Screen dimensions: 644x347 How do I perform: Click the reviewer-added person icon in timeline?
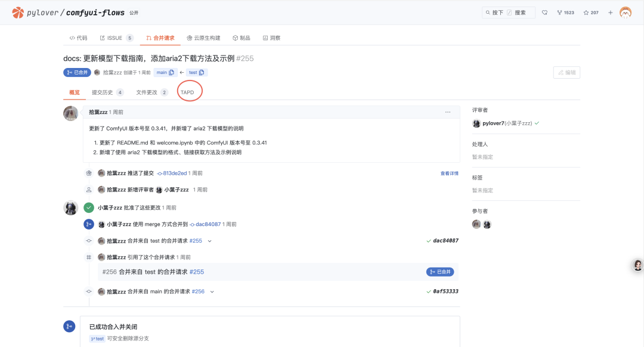click(89, 190)
